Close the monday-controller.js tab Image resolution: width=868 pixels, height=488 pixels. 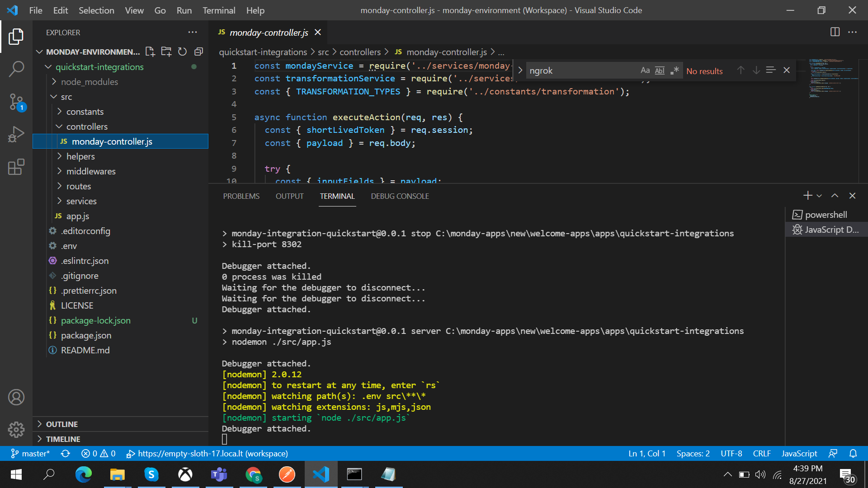pos(318,33)
